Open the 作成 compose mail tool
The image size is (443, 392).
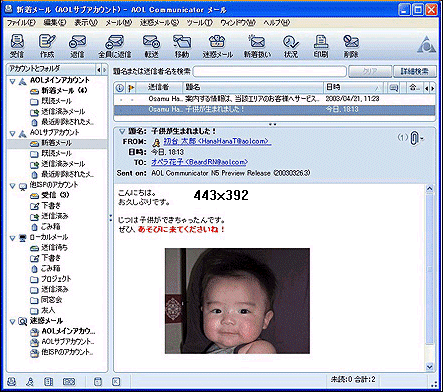pos(47,45)
